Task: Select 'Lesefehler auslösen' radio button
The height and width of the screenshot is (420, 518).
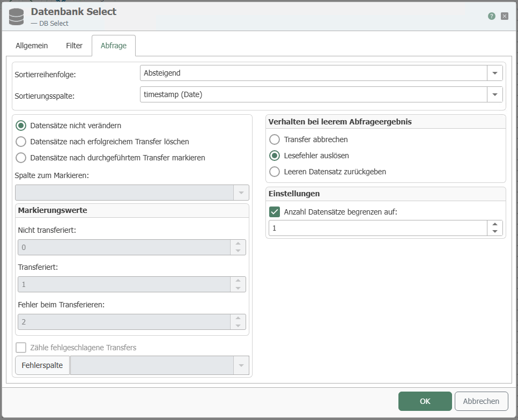Action: click(x=275, y=156)
